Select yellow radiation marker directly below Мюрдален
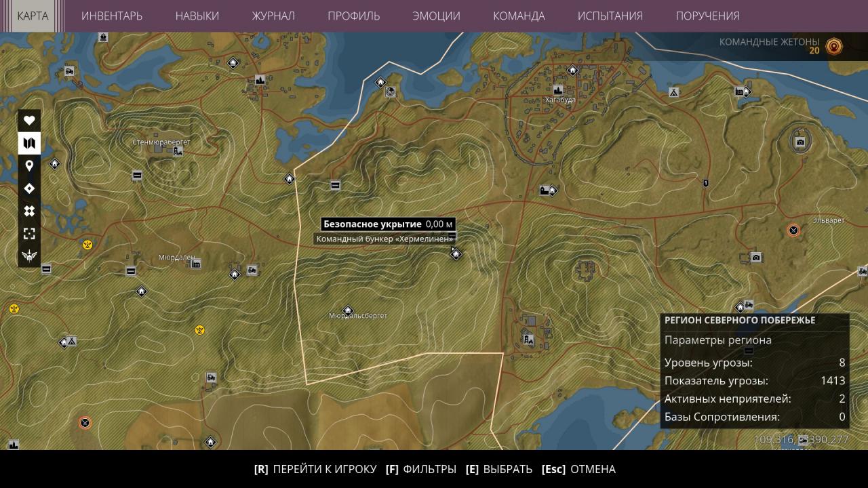868x488 pixels. 199,330
